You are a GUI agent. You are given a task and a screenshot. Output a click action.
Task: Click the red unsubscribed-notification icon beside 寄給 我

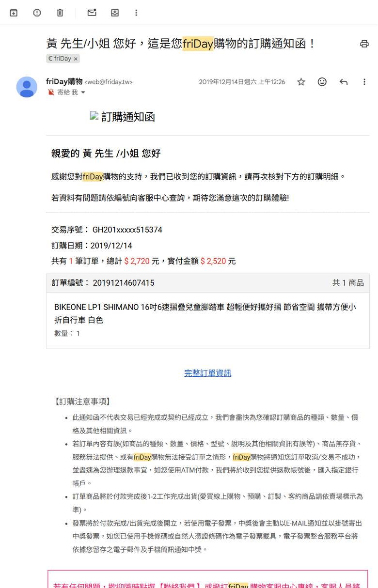point(51,92)
